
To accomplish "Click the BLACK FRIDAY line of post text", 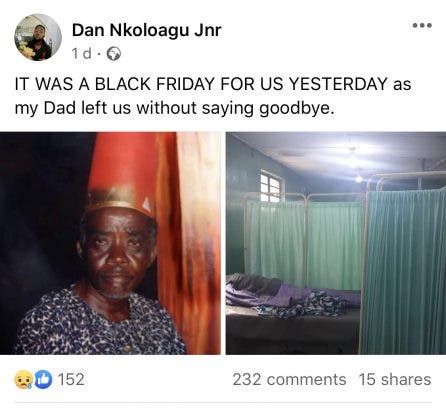I will (x=213, y=84).
